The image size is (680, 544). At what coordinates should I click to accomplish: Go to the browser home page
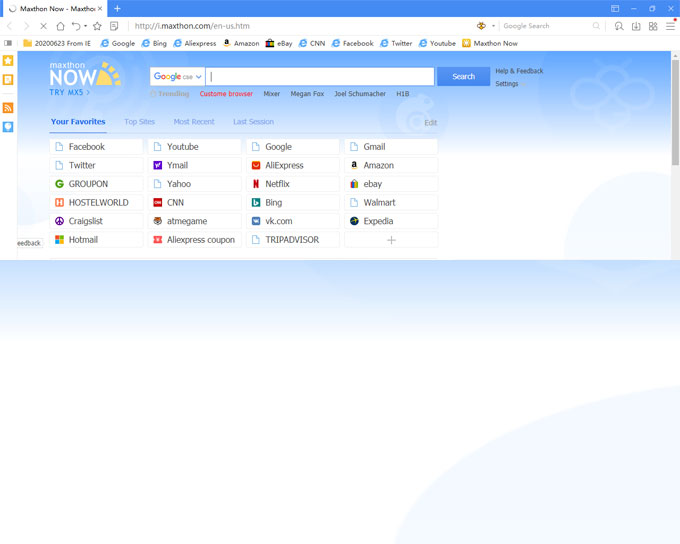(x=60, y=26)
